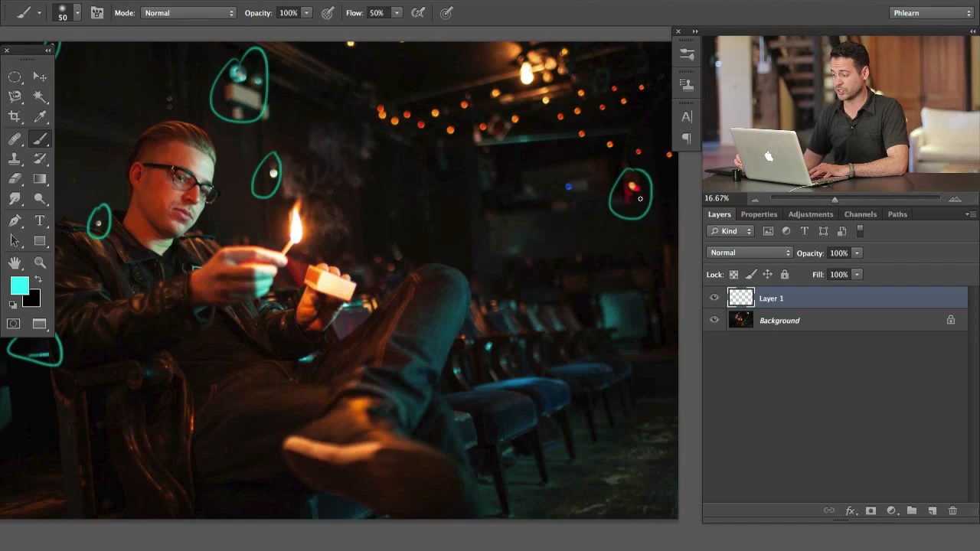Image resolution: width=980 pixels, height=551 pixels.
Task: Select the History Brush tool
Action: 40,158
